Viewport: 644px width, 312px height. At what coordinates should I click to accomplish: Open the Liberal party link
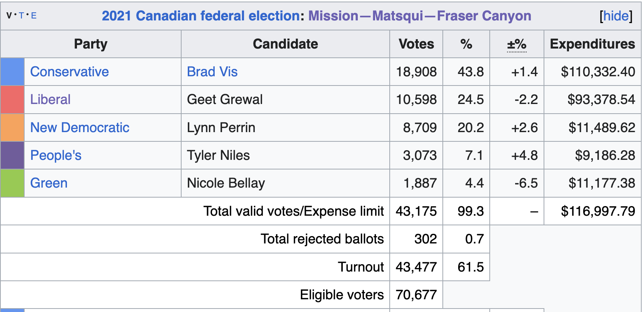pyautogui.click(x=50, y=99)
